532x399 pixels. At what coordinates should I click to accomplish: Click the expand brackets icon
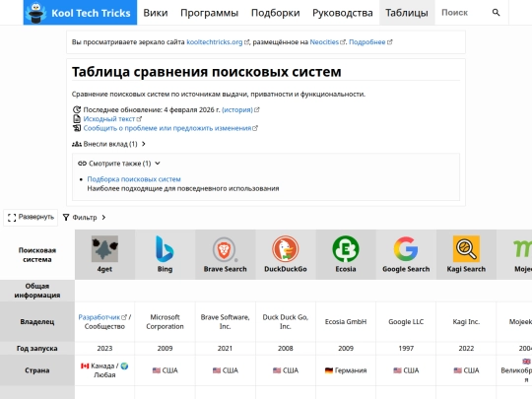pyautogui.click(x=12, y=218)
